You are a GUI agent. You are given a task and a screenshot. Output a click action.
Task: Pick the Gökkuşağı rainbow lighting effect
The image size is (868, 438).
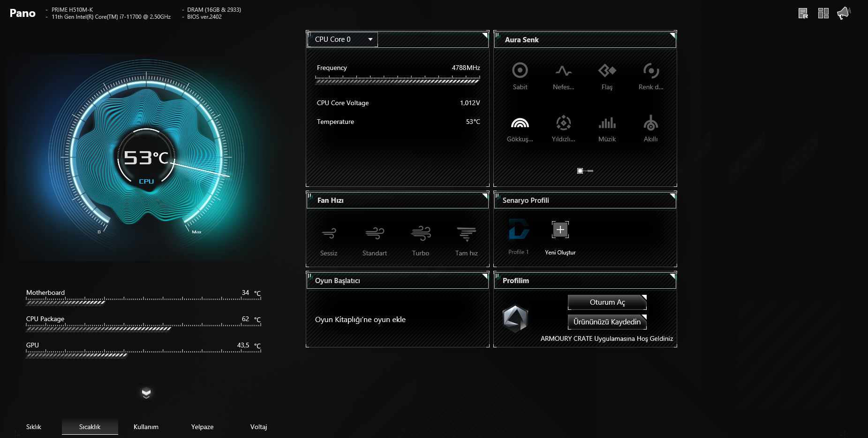(x=520, y=128)
